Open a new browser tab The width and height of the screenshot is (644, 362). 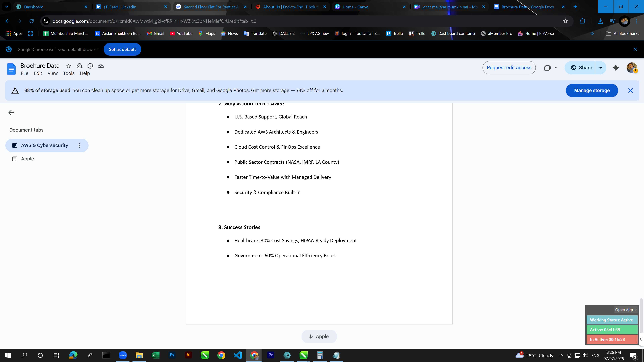click(x=575, y=7)
